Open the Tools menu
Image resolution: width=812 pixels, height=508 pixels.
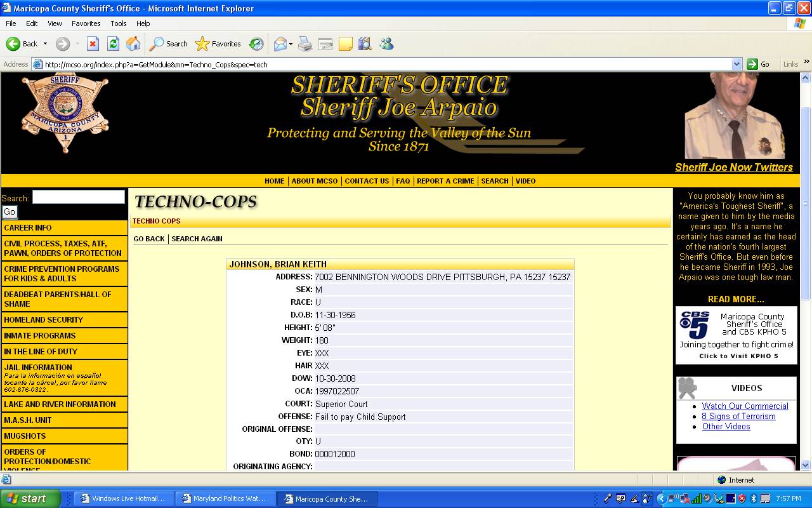point(119,23)
